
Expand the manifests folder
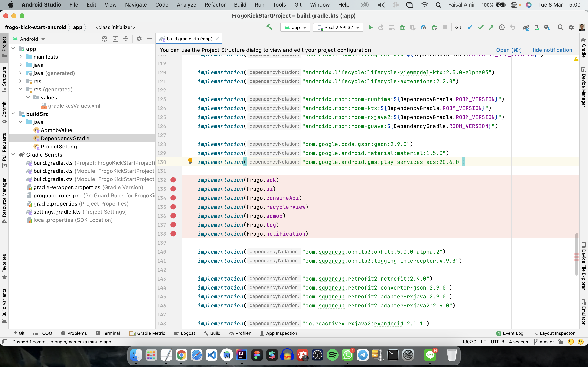click(21, 57)
